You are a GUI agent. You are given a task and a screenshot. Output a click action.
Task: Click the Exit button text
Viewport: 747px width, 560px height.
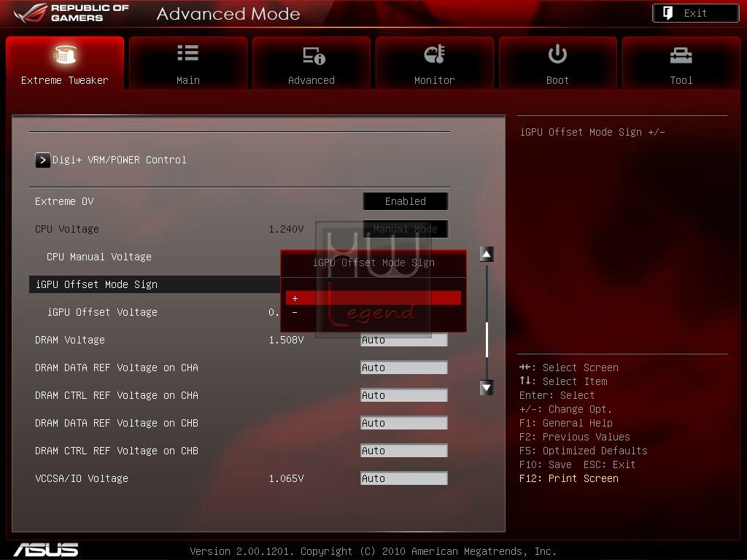[695, 13]
